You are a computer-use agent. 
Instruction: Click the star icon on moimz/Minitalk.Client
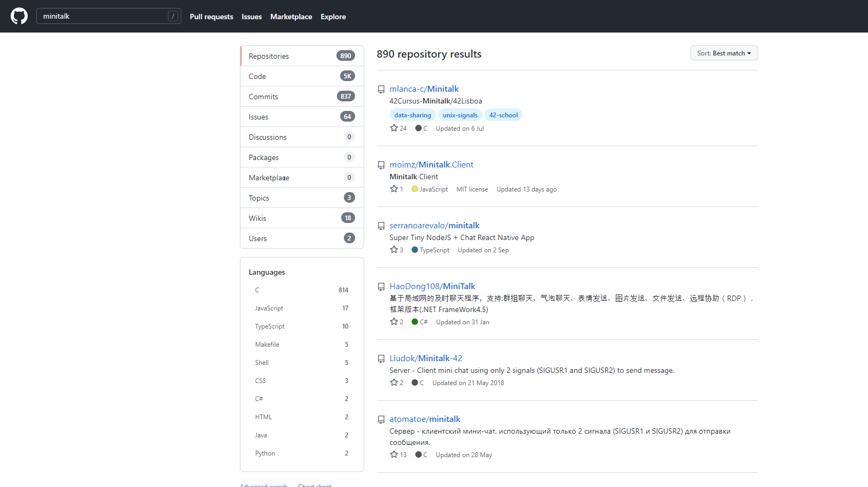pyautogui.click(x=394, y=189)
